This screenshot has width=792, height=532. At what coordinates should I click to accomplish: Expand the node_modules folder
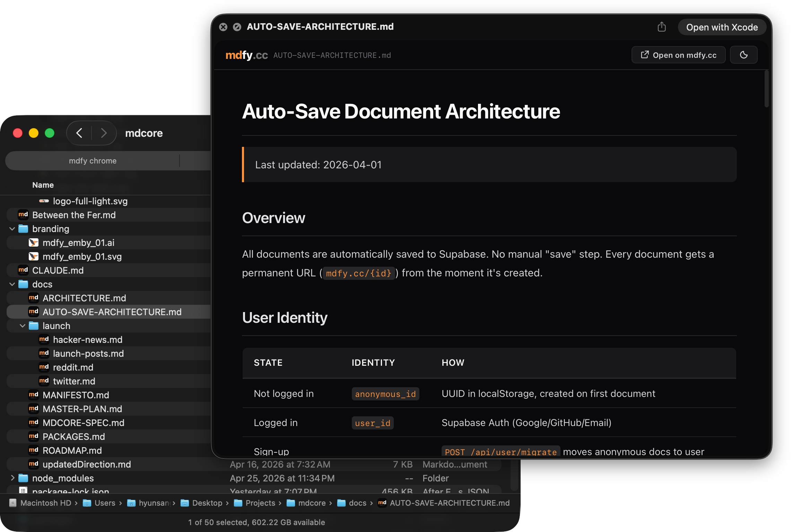point(12,478)
